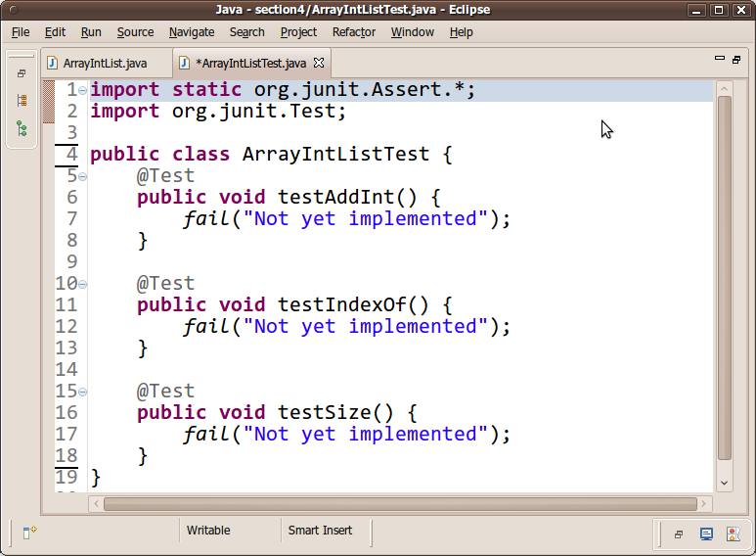This screenshot has height=556, width=756.
Task: Click the show view fast-view icon in status bar
Action: [29, 533]
